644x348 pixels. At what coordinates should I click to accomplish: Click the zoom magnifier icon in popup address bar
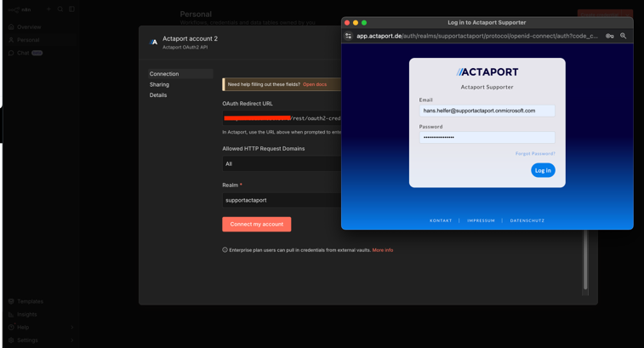click(x=623, y=36)
